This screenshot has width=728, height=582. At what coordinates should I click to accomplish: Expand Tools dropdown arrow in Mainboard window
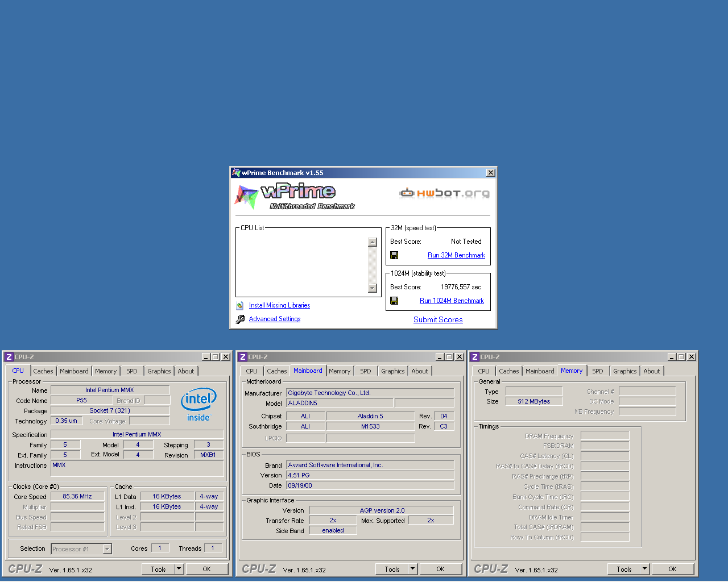(x=412, y=569)
